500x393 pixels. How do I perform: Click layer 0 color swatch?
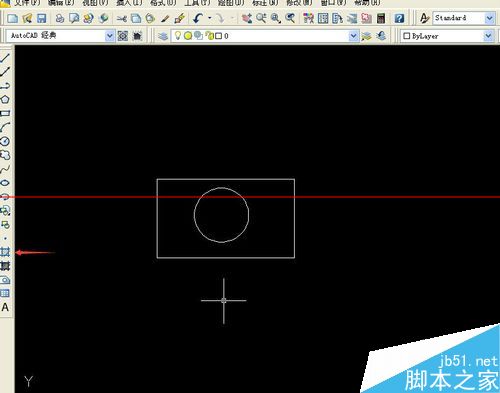point(218,36)
